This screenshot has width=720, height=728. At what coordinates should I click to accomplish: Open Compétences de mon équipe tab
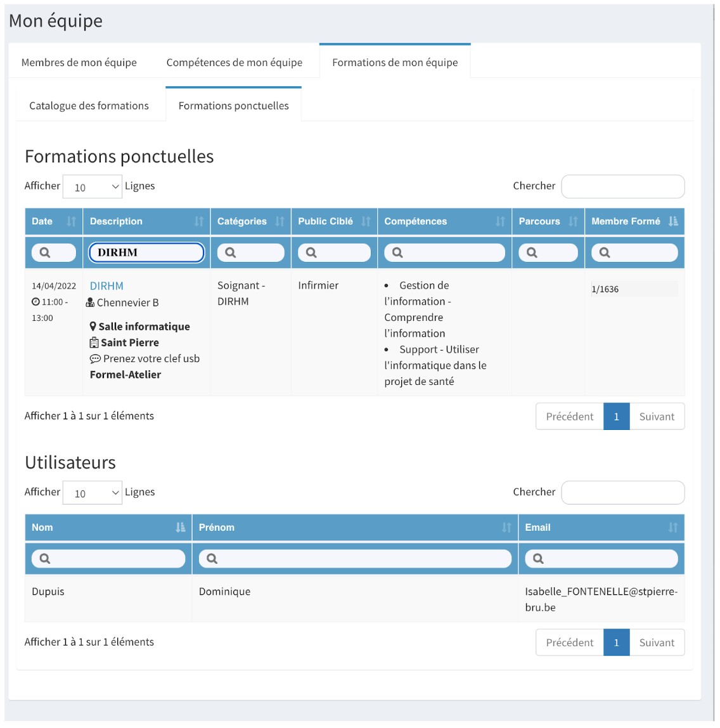tap(235, 62)
